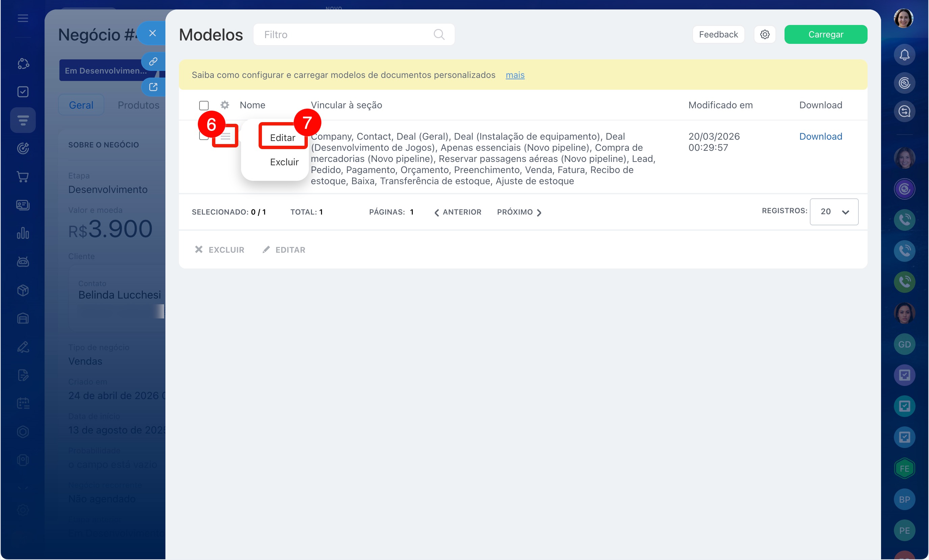Viewport: 929px width, 560px height.
Task: Click the grid column settings gear icon
Action: point(225,105)
